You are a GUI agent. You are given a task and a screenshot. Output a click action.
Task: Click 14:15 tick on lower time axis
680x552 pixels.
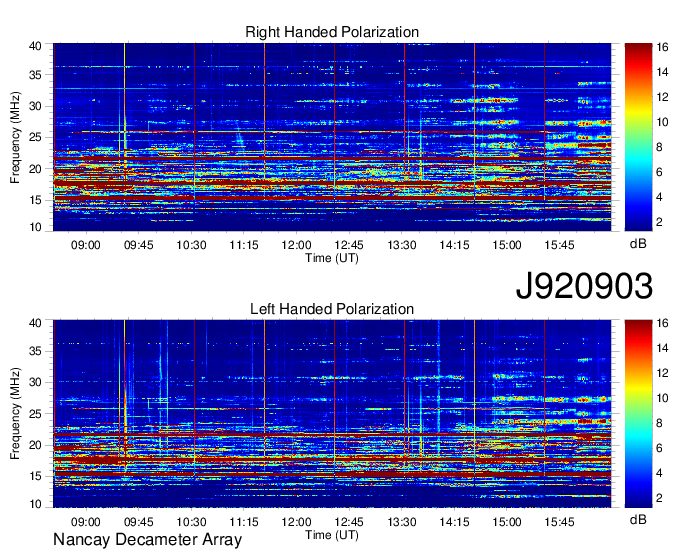click(454, 522)
